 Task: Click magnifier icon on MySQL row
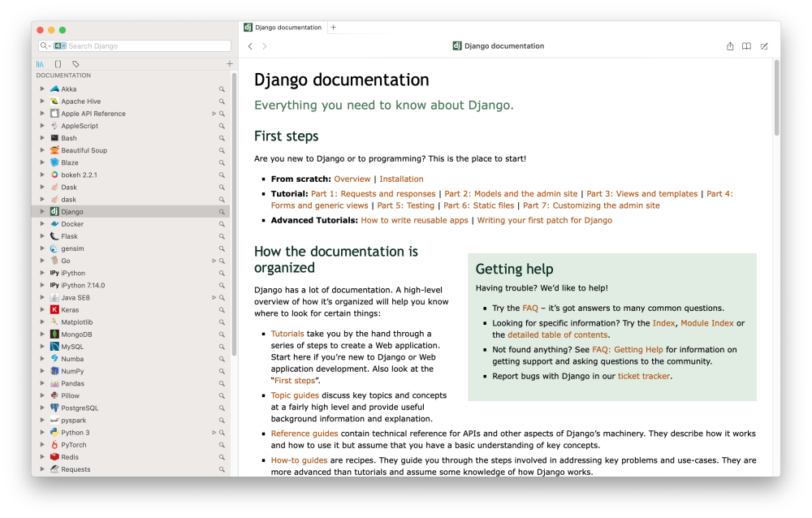click(222, 347)
